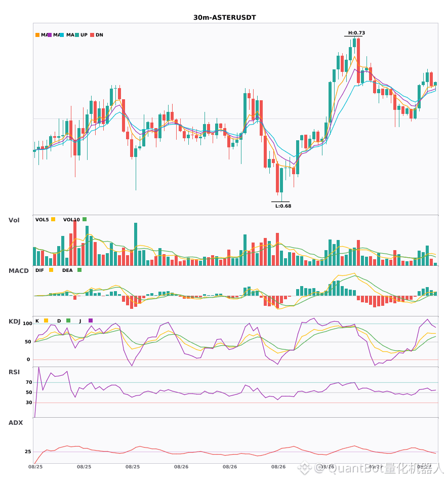Select the VOL10 legend text
Viewport: 448px width, 481px height.
[71, 220]
